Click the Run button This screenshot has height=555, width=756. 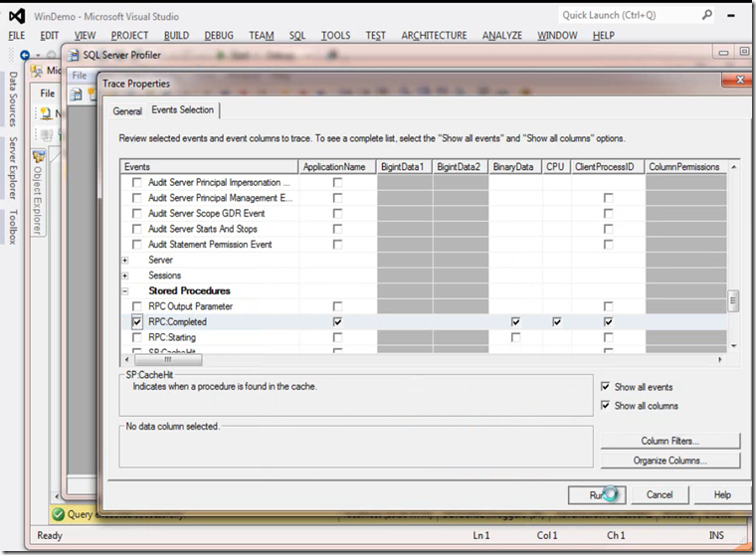point(597,494)
